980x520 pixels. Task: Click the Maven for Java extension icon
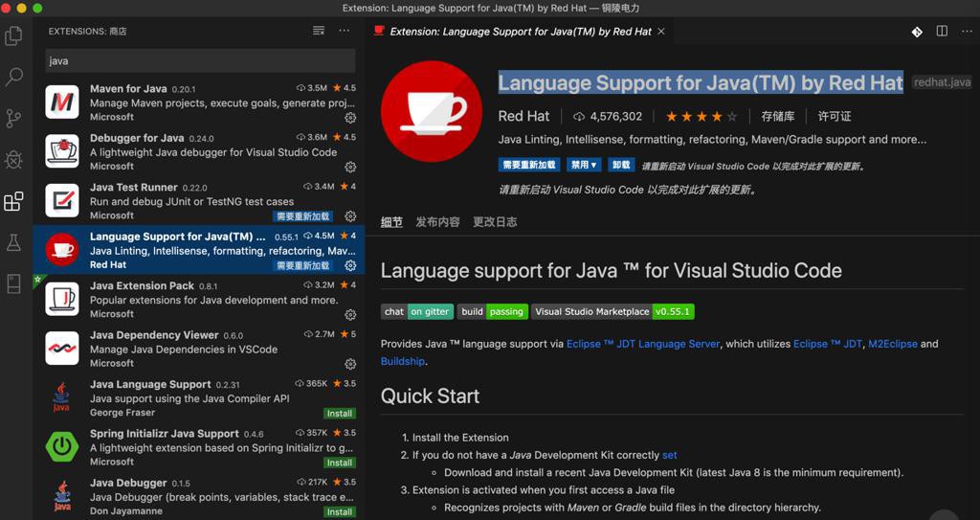[62, 102]
